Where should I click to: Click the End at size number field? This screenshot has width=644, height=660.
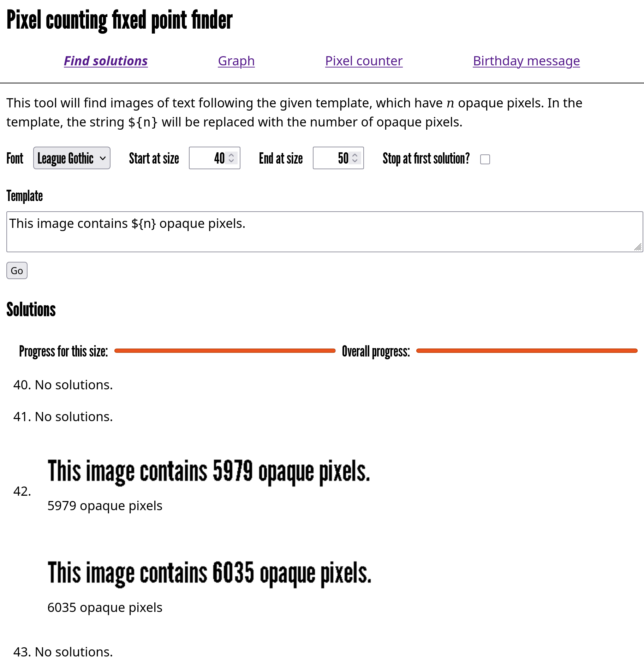(332, 158)
